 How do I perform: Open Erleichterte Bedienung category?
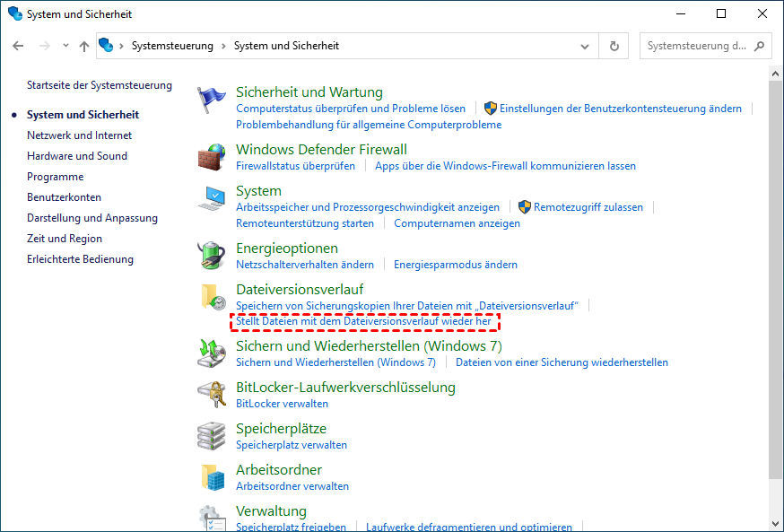tap(80, 259)
